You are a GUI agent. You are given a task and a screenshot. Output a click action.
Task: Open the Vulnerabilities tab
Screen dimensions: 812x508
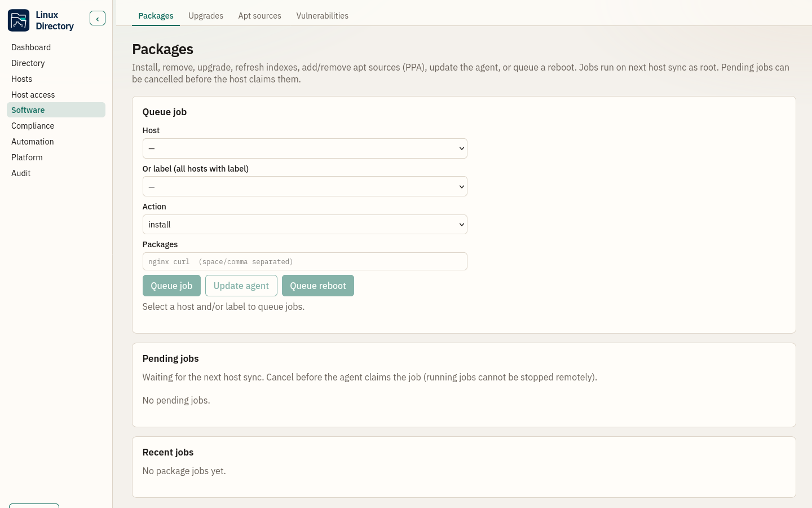click(x=323, y=16)
